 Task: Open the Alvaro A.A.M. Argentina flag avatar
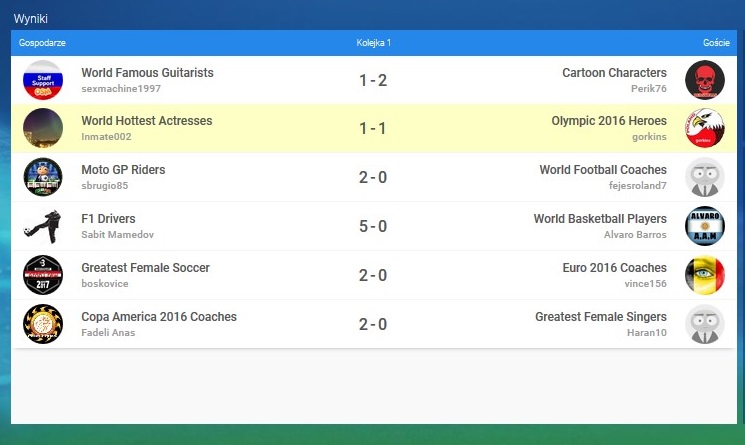[x=705, y=226]
